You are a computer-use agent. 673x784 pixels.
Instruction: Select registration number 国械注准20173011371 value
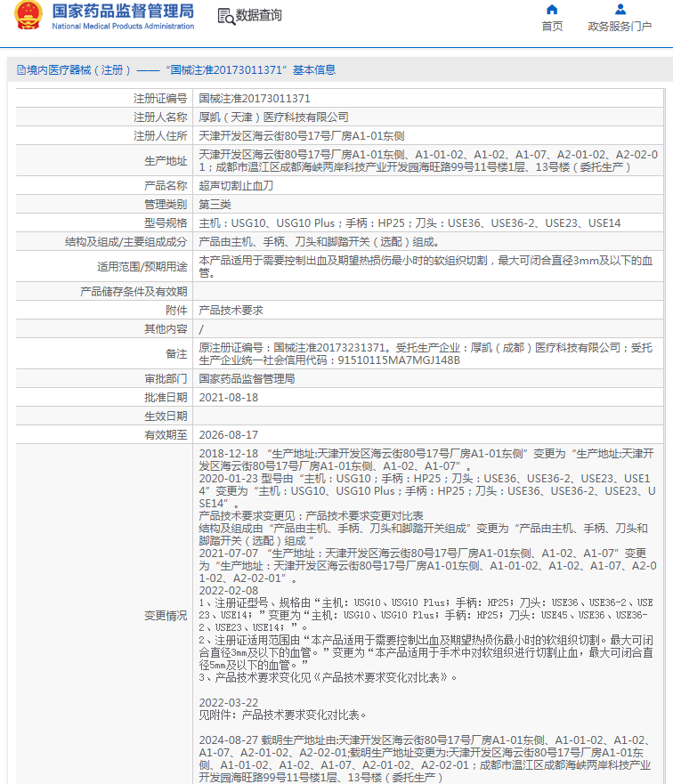255,99
